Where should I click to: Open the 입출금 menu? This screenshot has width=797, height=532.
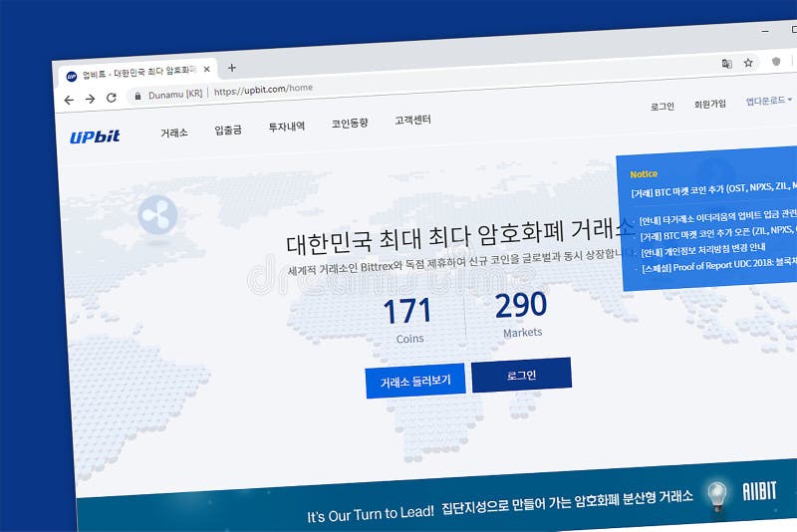(228, 131)
